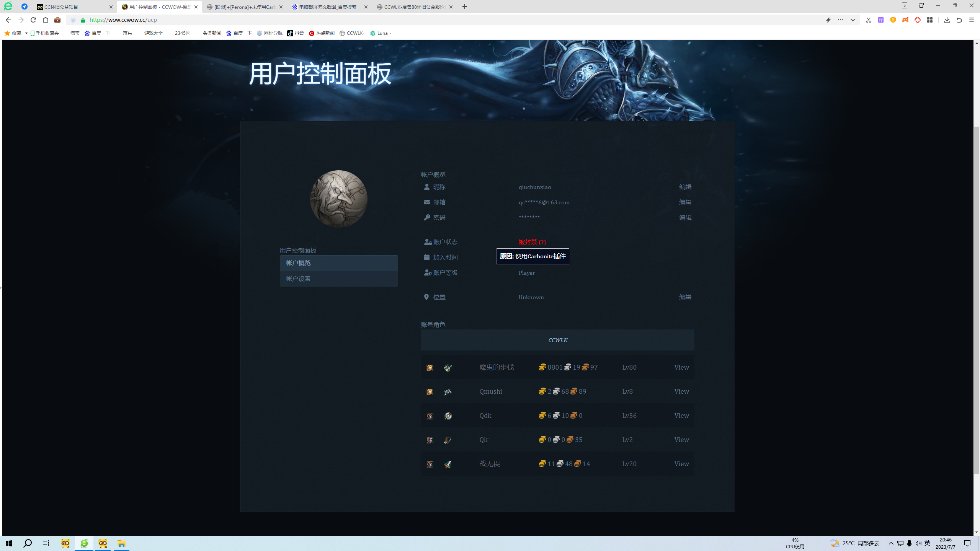Click the home page icon

(46, 20)
